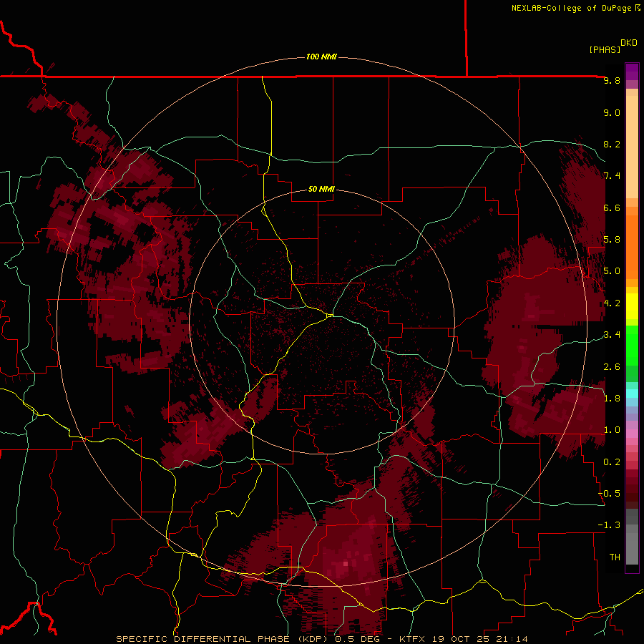Click the DKD units label above the color scale

(x=629, y=43)
